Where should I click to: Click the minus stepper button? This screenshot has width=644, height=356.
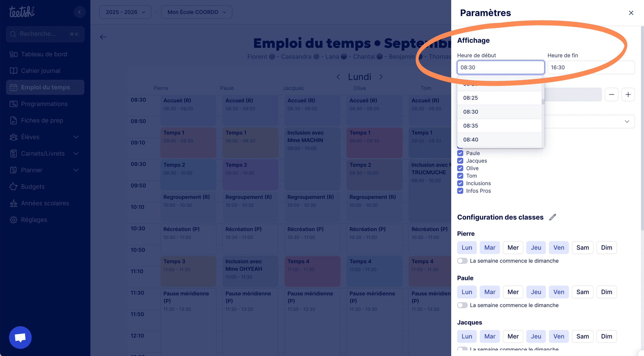[611, 94]
